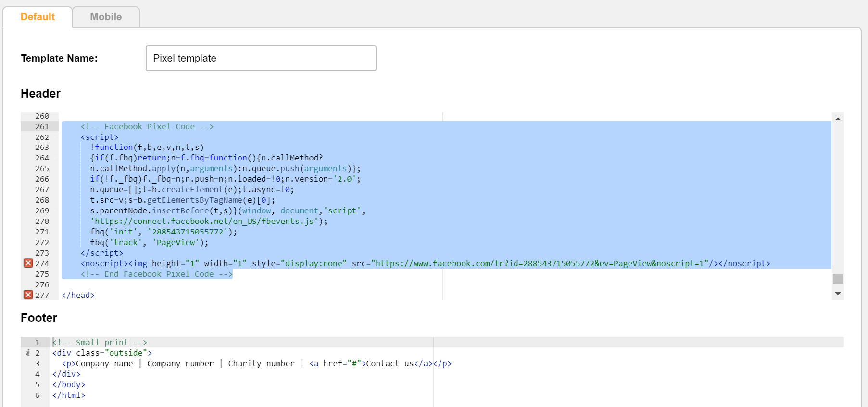868x407 pixels.
Task: Click the '<!-- Facebook Pixel Code -->' comment line
Action: click(147, 126)
